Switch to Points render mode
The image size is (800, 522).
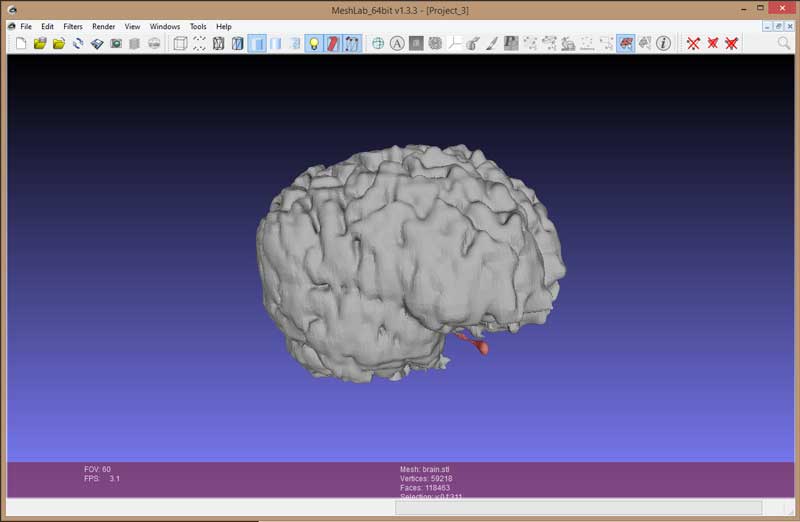[199, 44]
